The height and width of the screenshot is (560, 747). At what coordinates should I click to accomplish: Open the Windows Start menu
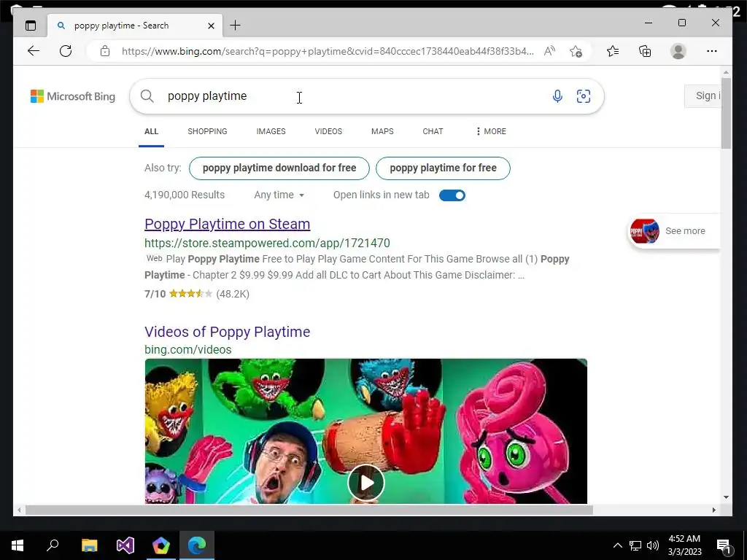18,545
